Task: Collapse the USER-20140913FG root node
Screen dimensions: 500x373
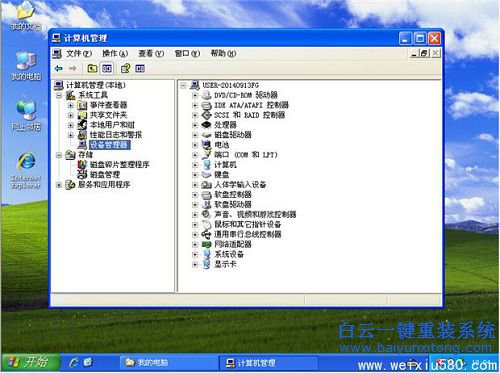Action: (183, 86)
